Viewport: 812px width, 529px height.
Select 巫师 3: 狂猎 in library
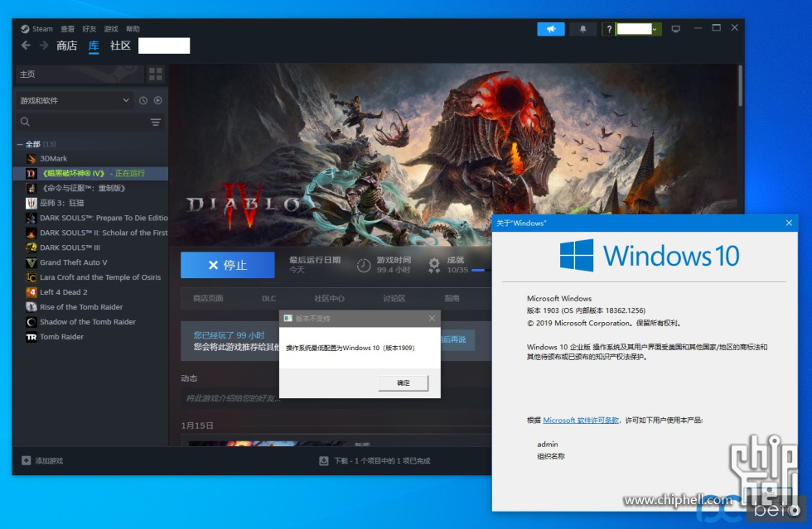[x=90, y=203]
